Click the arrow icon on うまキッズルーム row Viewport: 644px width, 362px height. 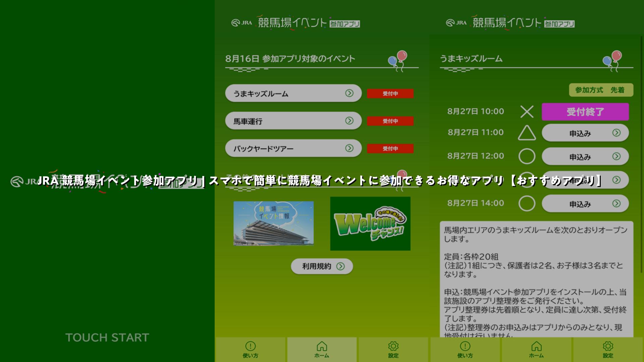(349, 93)
